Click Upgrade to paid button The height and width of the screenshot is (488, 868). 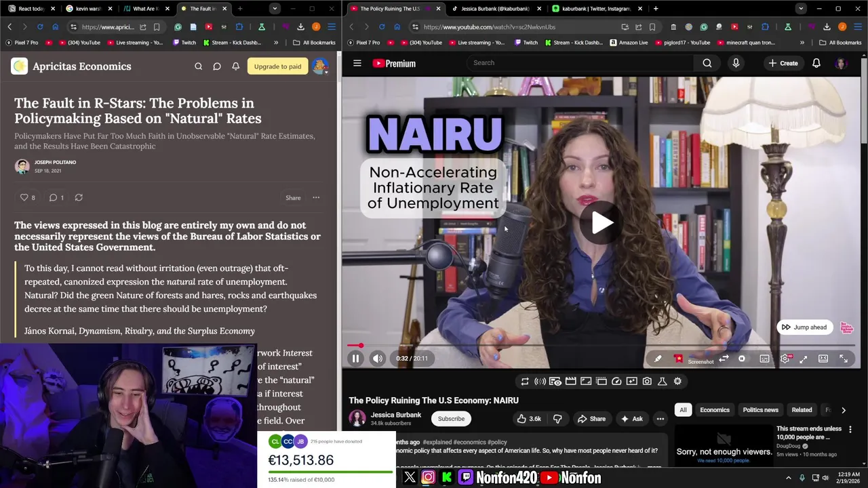pyautogui.click(x=277, y=66)
